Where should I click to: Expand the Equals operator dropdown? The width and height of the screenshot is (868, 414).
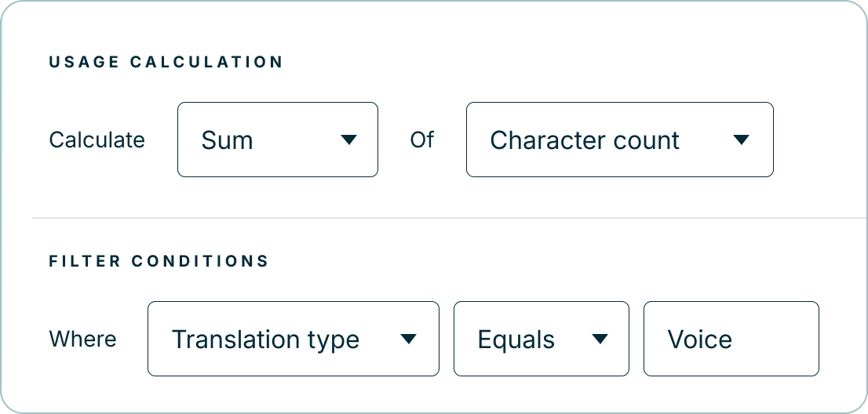[541, 339]
